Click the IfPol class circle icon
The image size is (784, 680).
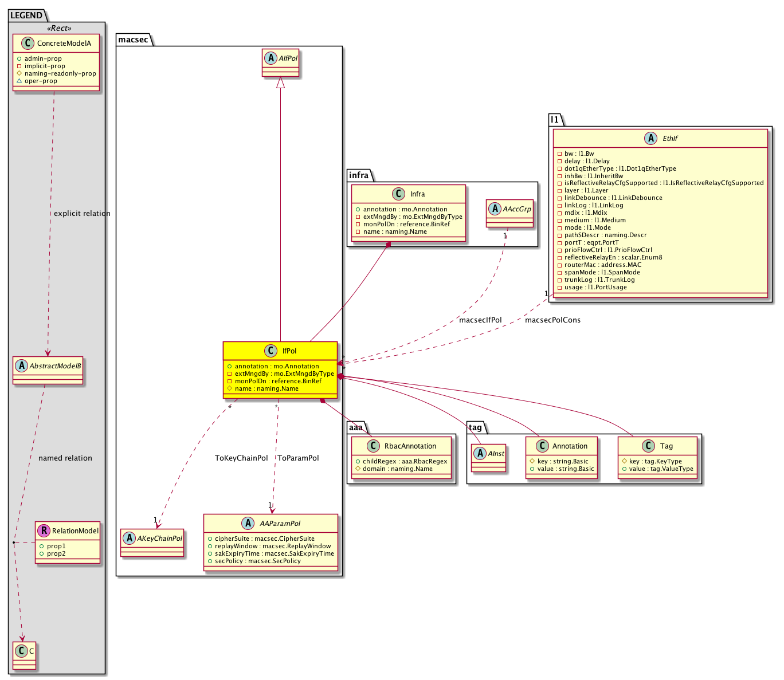tap(271, 351)
